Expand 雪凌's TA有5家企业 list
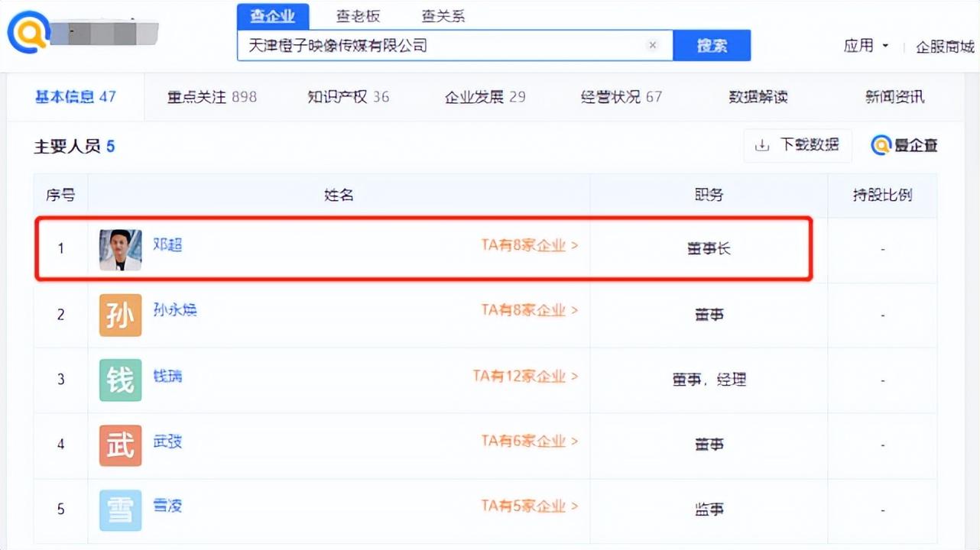Image resolution: width=980 pixels, height=550 pixels. 529,506
